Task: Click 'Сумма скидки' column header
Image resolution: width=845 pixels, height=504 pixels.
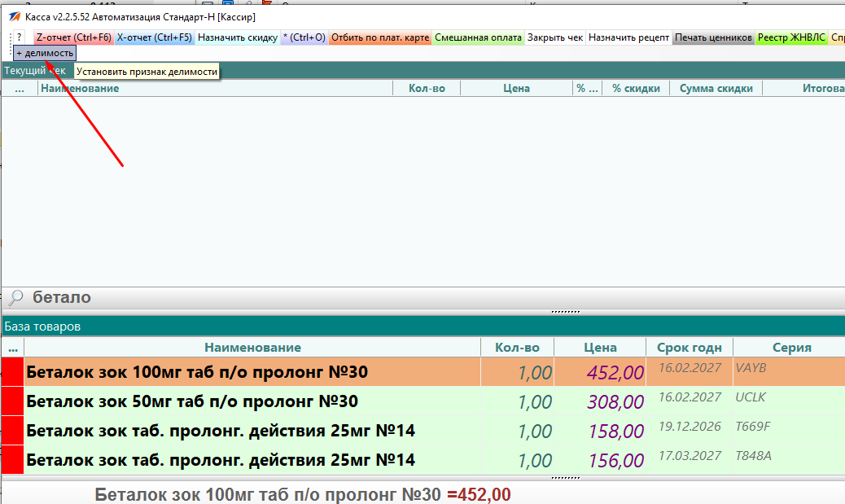Action: (716, 89)
